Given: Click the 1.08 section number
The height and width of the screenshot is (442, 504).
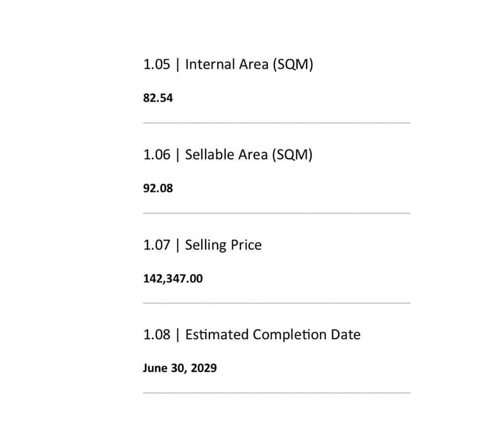Looking at the screenshot, I should (156, 335).
